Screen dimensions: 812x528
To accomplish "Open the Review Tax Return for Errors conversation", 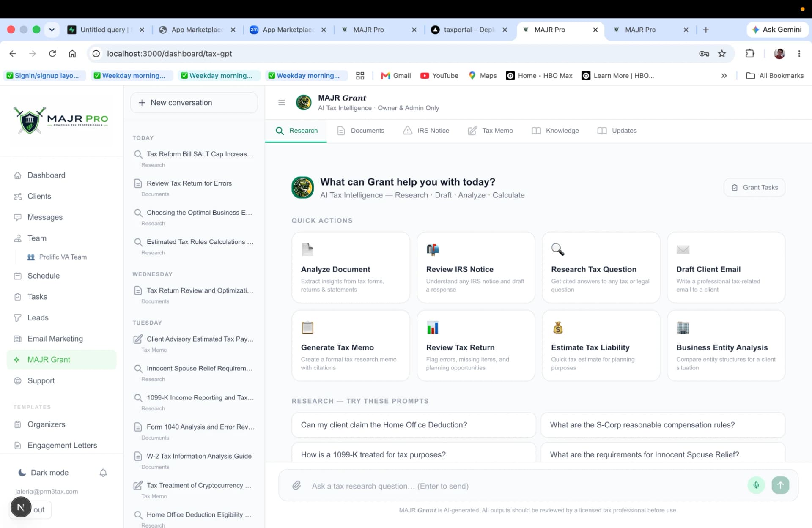I will 194,188.
